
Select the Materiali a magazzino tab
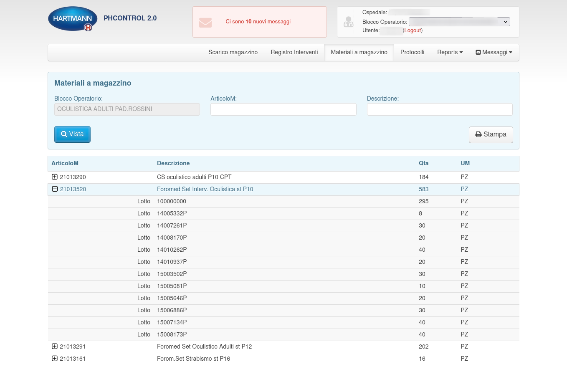point(359,52)
